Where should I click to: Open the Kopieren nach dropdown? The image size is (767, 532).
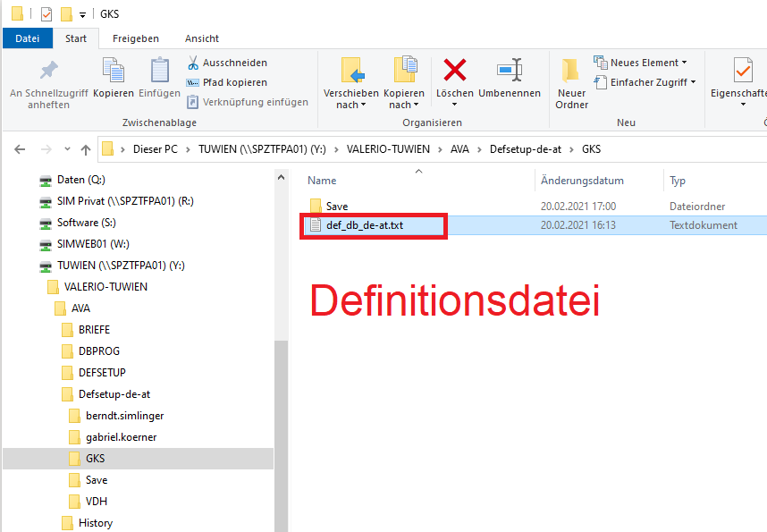point(404,105)
